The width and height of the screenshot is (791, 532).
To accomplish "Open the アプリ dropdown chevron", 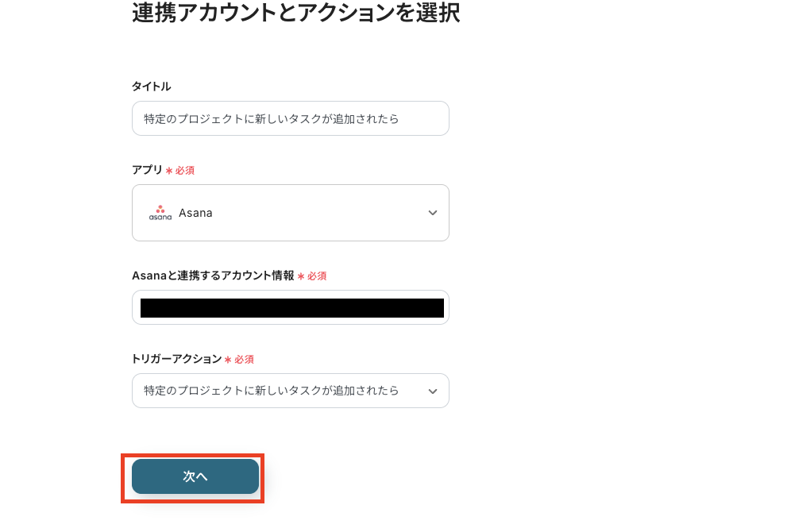I will [432, 213].
